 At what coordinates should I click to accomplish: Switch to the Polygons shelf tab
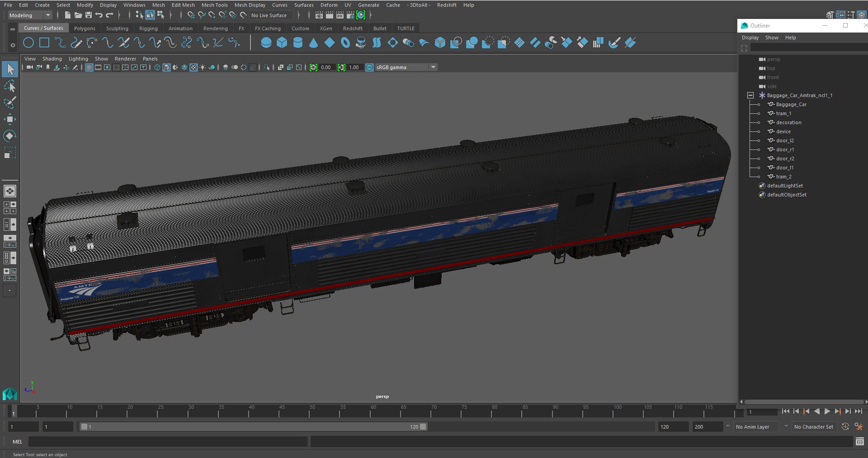pos(85,28)
